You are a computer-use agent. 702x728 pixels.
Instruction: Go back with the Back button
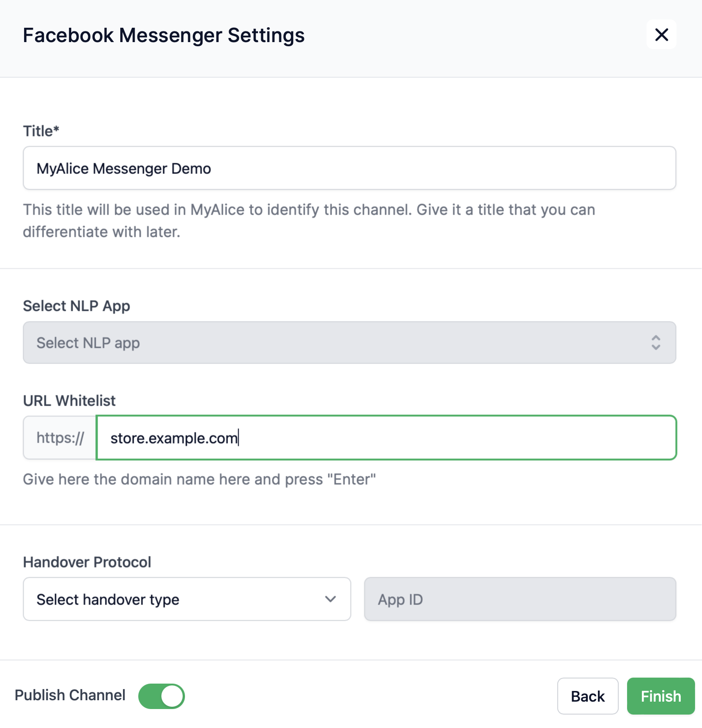coord(587,696)
